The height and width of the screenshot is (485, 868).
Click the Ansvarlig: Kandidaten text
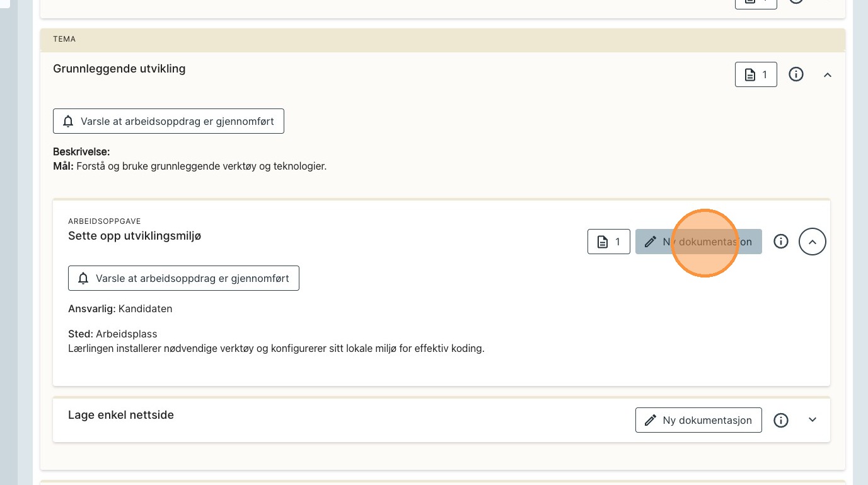(x=120, y=309)
